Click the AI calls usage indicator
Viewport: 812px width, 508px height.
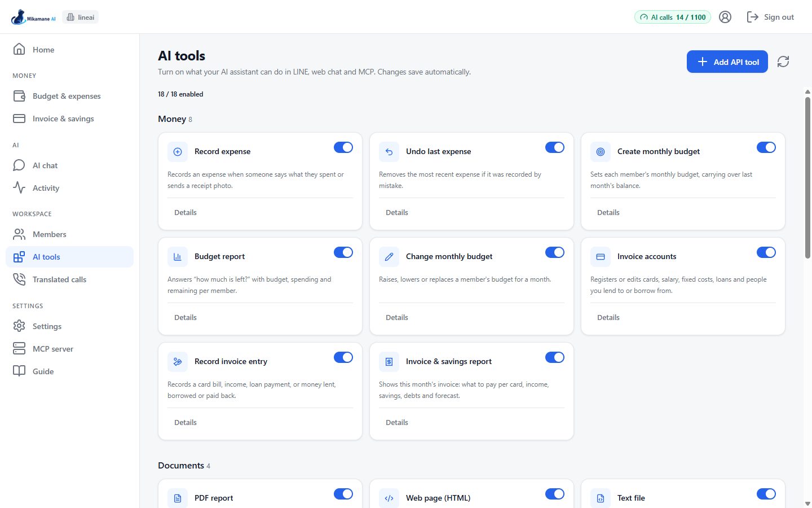click(x=673, y=17)
